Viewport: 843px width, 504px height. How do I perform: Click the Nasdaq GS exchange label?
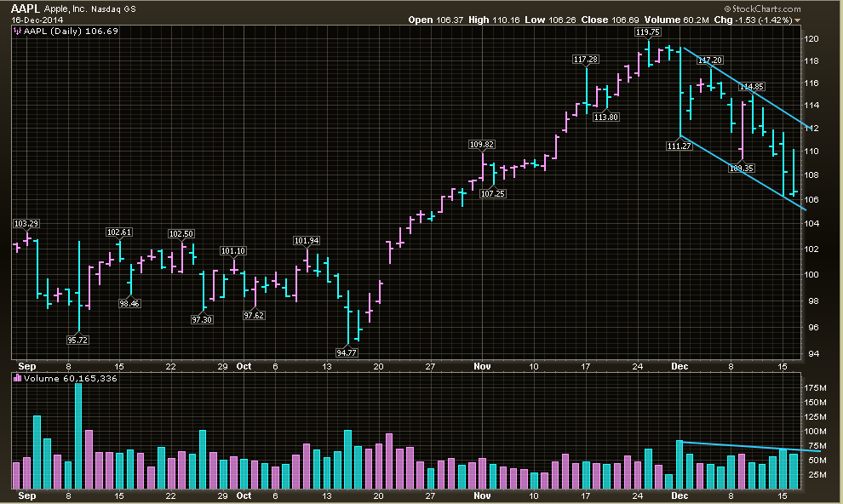[113, 9]
